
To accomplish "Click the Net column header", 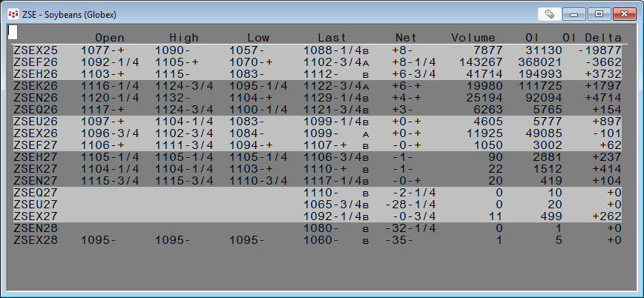I will (406, 38).
